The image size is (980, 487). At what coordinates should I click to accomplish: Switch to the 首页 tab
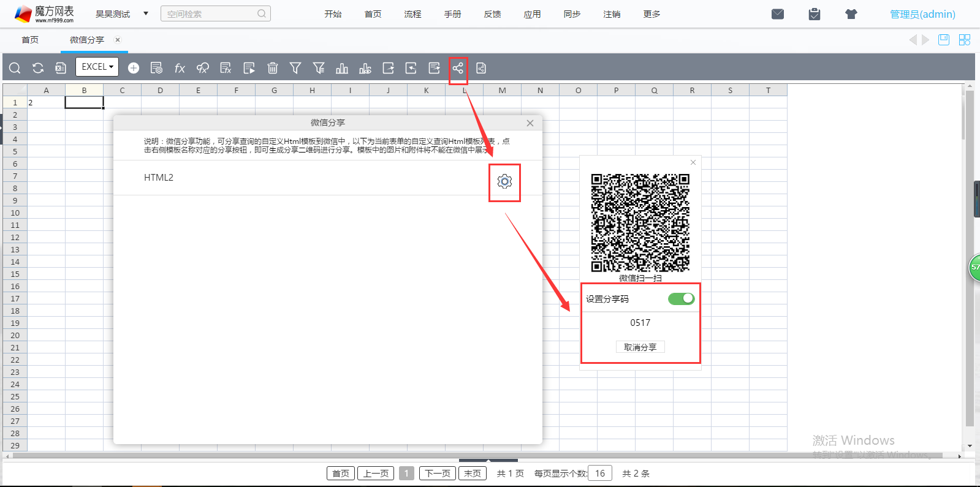tap(30, 40)
